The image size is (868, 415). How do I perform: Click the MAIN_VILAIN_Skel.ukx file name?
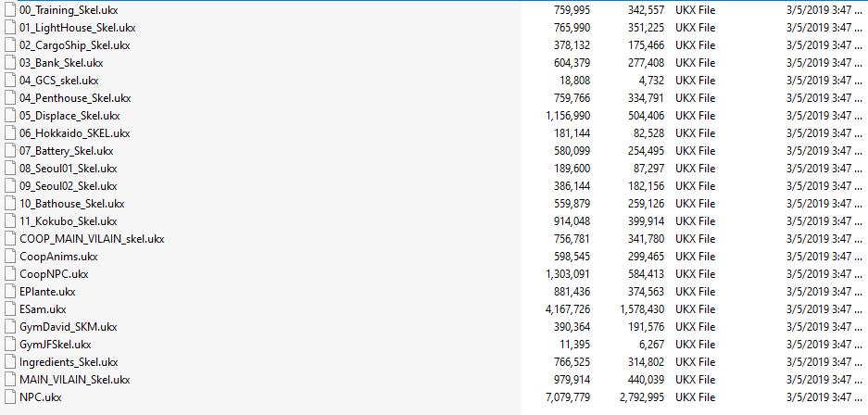pyautogui.click(x=75, y=380)
